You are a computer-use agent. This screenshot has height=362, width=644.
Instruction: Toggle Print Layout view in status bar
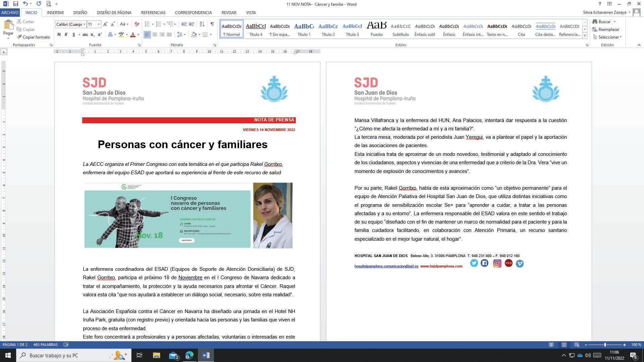pyautogui.click(x=564, y=345)
